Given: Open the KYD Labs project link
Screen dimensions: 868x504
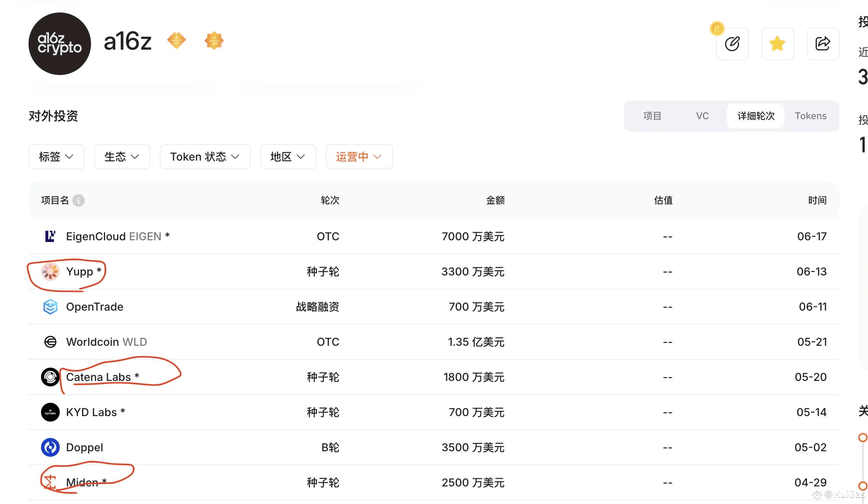Looking at the screenshot, I should coord(91,412).
